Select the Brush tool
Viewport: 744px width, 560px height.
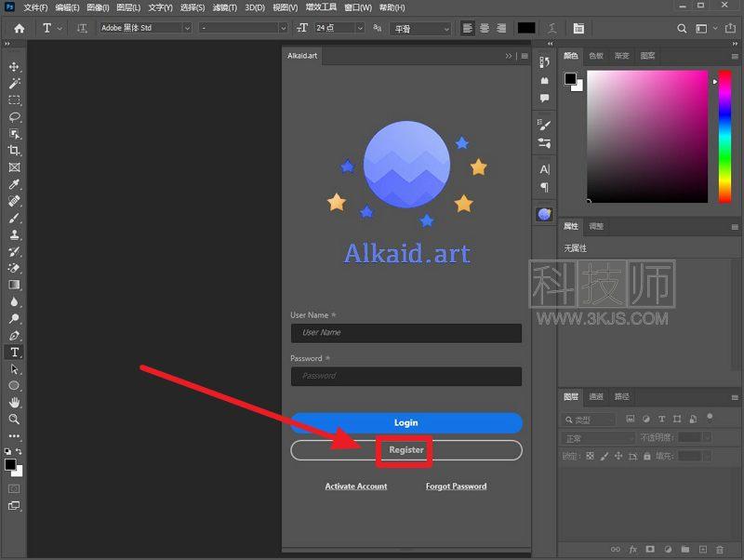[x=14, y=218]
